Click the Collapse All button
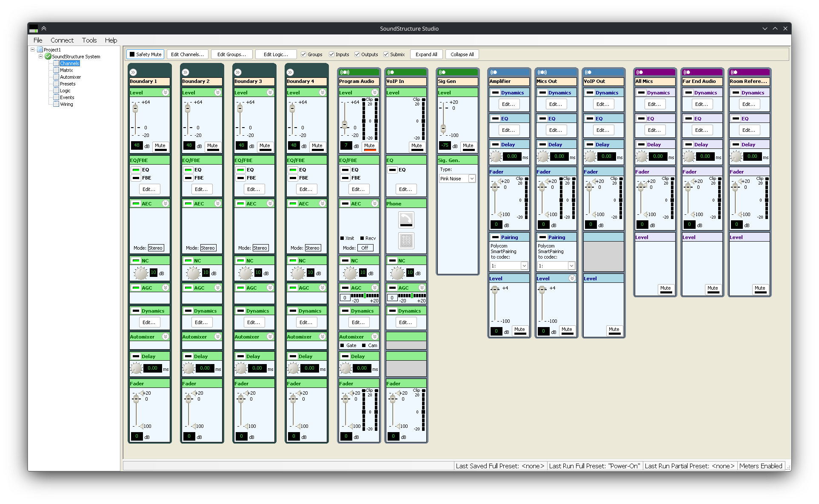 pos(462,54)
